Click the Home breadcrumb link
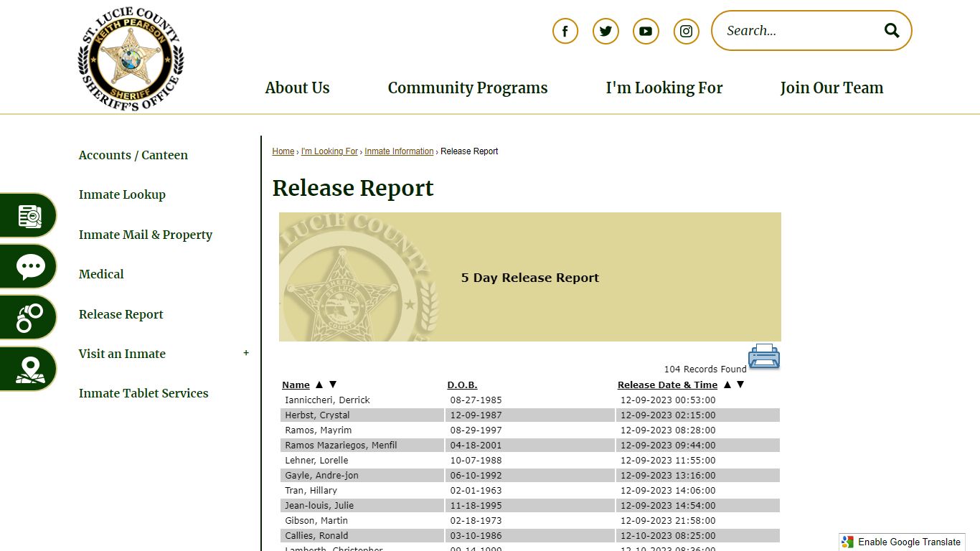 click(283, 151)
